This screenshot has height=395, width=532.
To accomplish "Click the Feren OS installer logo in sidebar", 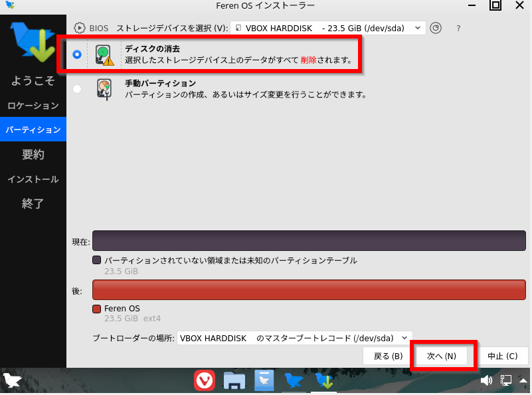I will coord(33,42).
